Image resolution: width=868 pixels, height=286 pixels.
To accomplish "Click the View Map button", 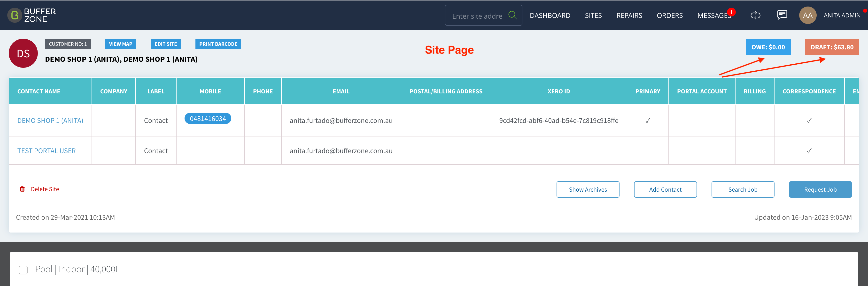I will coord(121,44).
